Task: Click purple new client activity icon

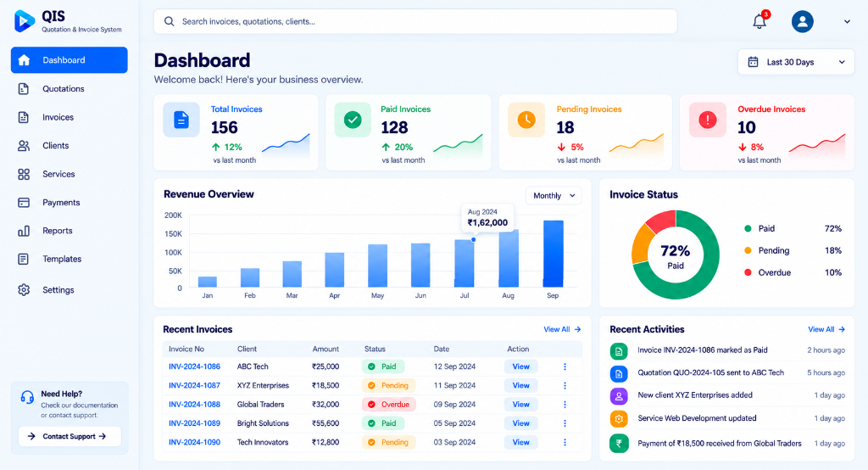Action: (619, 395)
